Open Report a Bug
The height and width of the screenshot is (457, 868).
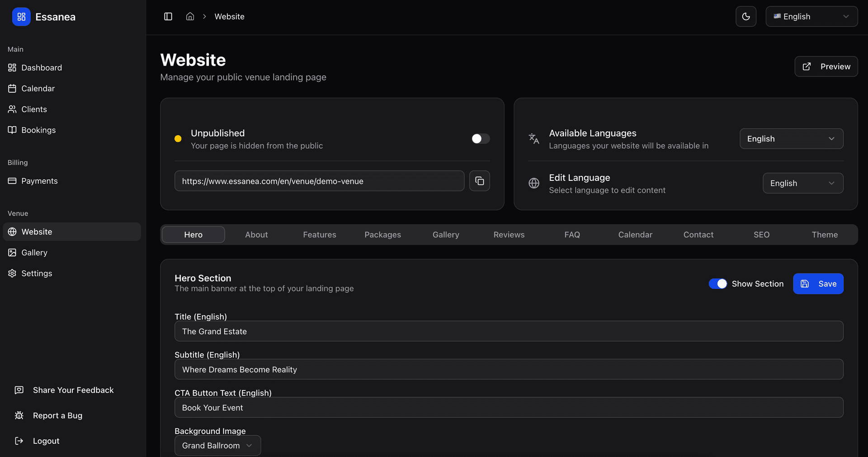tap(57, 415)
